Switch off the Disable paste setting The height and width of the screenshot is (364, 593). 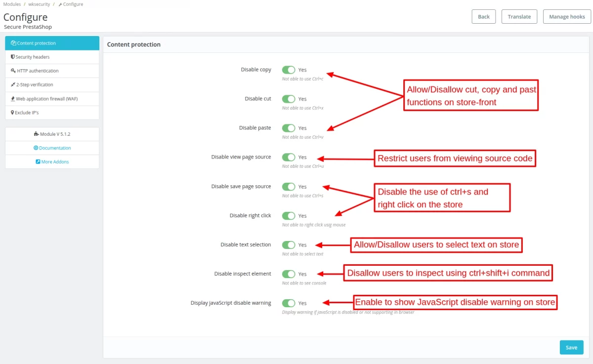coord(289,128)
